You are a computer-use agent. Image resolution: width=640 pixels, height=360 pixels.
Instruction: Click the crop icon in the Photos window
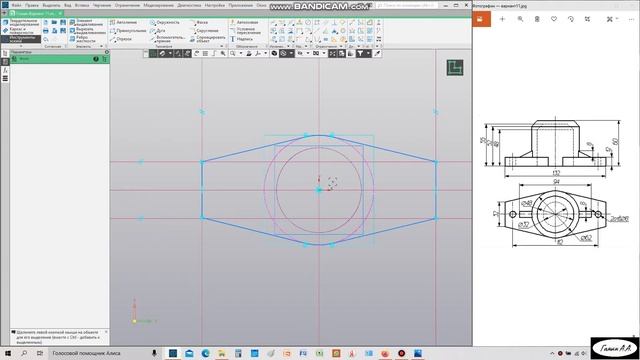pyautogui.click(x=587, y=19)
